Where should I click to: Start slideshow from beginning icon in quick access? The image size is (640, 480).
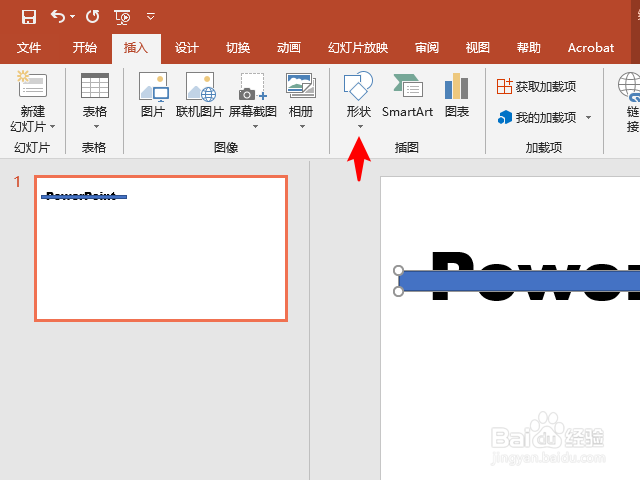pos(122,17)
